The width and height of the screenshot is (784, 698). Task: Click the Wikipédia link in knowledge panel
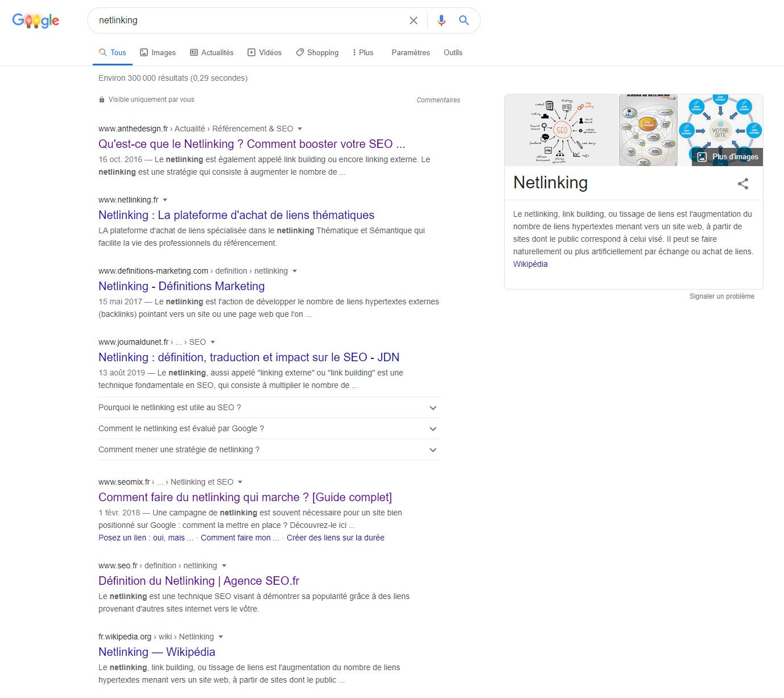point(530,264)
